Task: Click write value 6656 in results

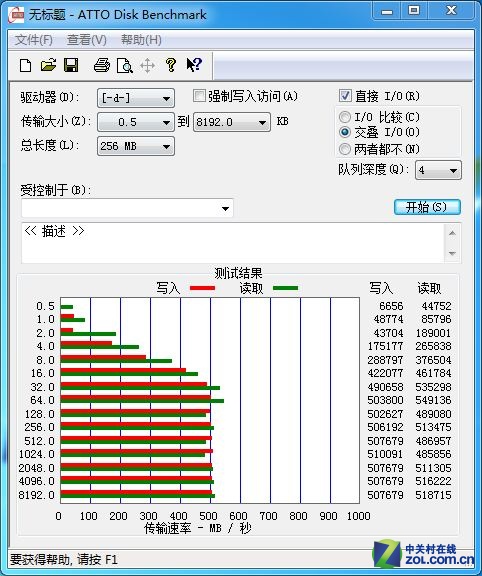Action: [x=391, y=306]
